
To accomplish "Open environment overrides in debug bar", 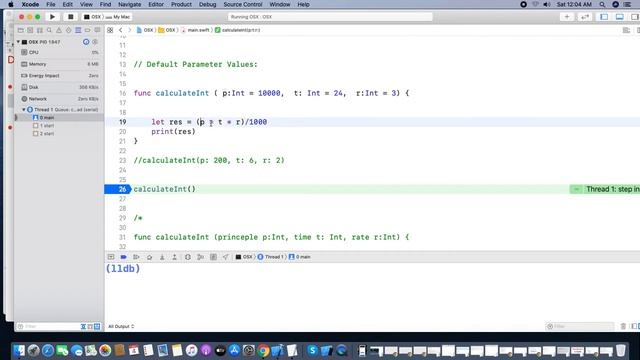I will 213,257.
